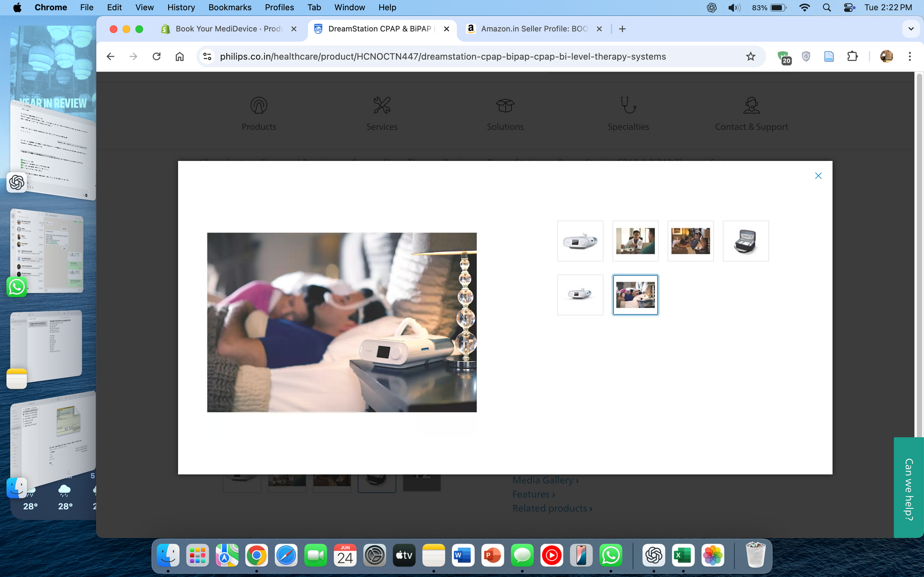This screenshot has width=924, height=577.
Task: Open the Solutions navigation item
Action: pyautogui.click(x=505, y=114)
